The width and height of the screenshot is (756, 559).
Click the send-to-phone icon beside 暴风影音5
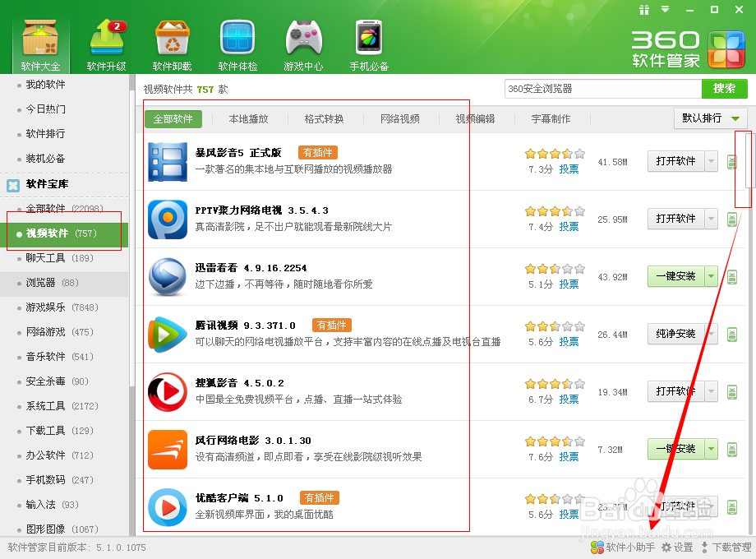(732, 161)
